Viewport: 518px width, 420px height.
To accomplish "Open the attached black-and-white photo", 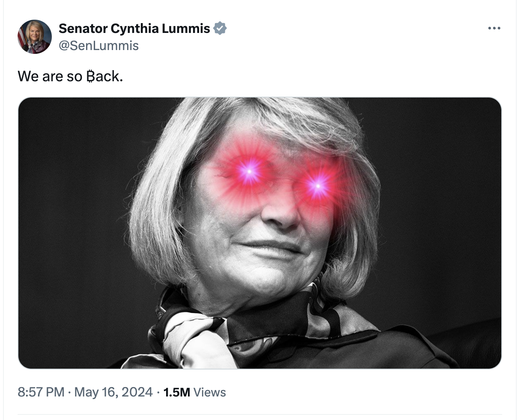I will pyautogui.click(x=259, y=233).
